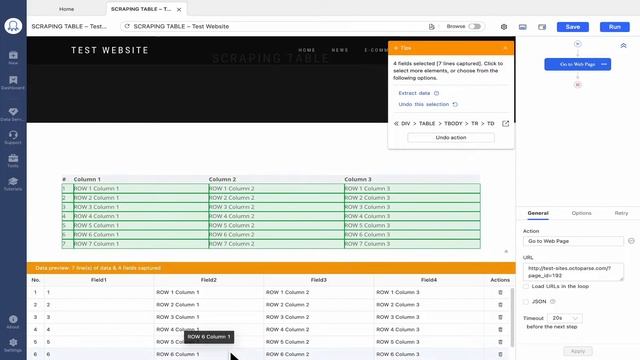Click the workflow end stop node
Screen dimensions: 640x360
coord(578,84)
